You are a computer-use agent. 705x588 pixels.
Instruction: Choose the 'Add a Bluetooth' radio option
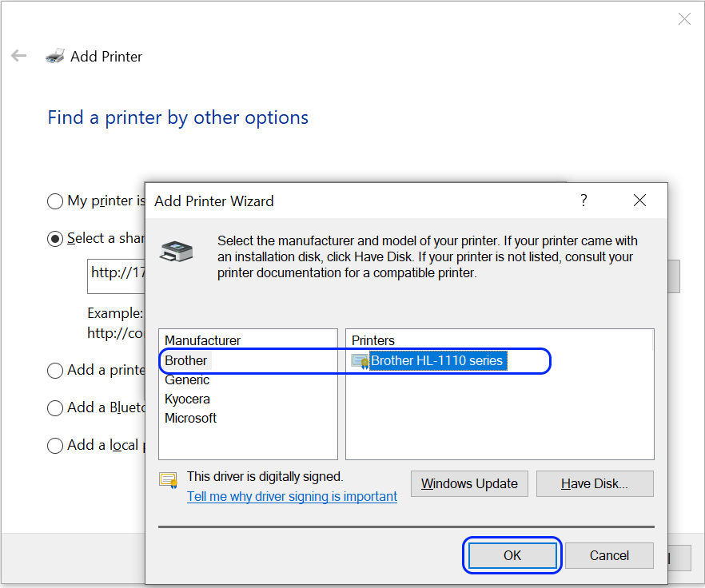[55, 407]
